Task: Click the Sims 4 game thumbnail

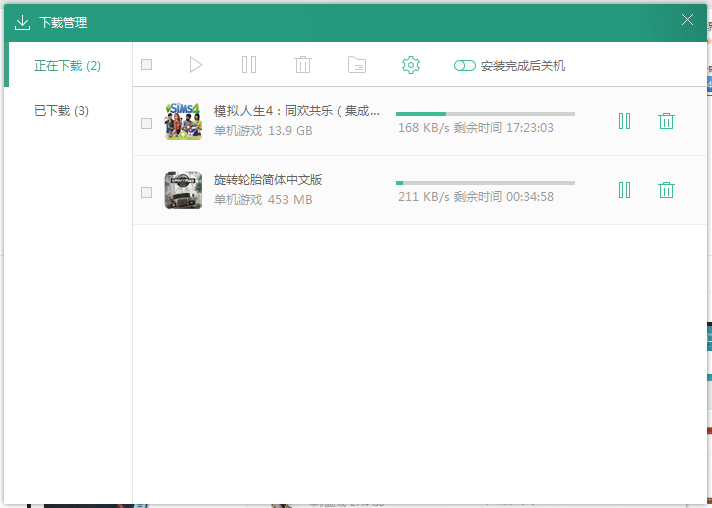Action: coord(183,121)
